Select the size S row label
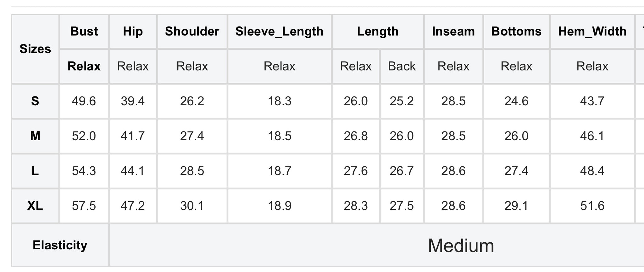 (35, 101)
